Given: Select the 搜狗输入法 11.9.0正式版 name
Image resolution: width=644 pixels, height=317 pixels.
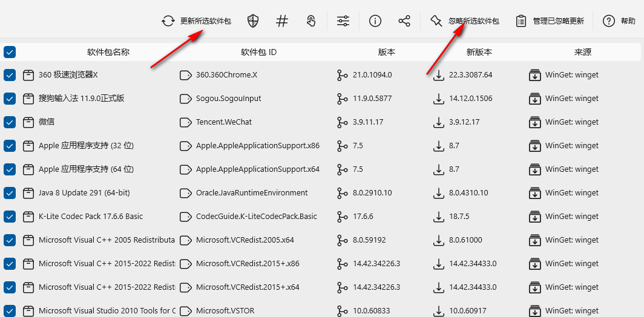Looking at the screenshot, I should coord(81,99).
